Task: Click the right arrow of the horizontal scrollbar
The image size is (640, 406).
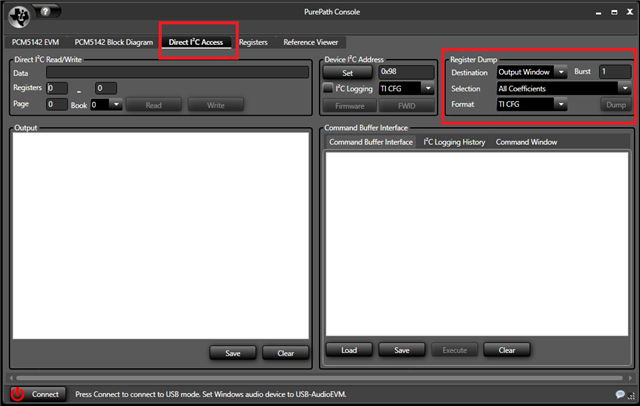Action: click(629, 378)
